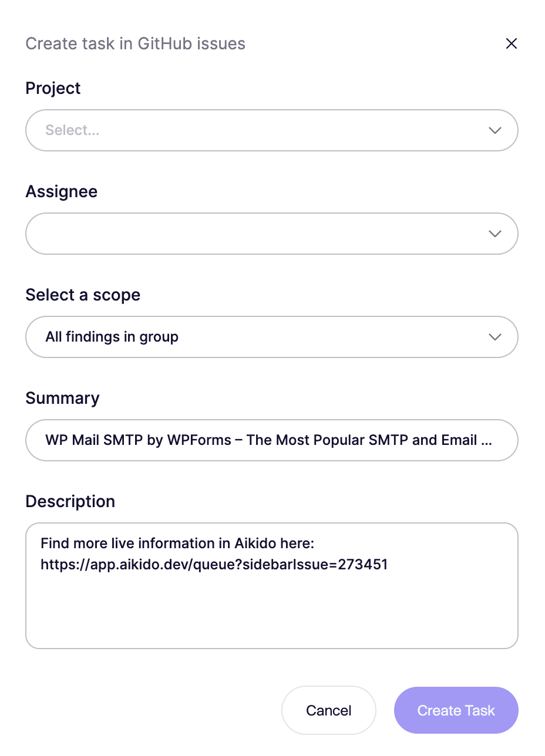Click the chevron arrow in Project field
545x756 pixels.
tap(495, 130)
